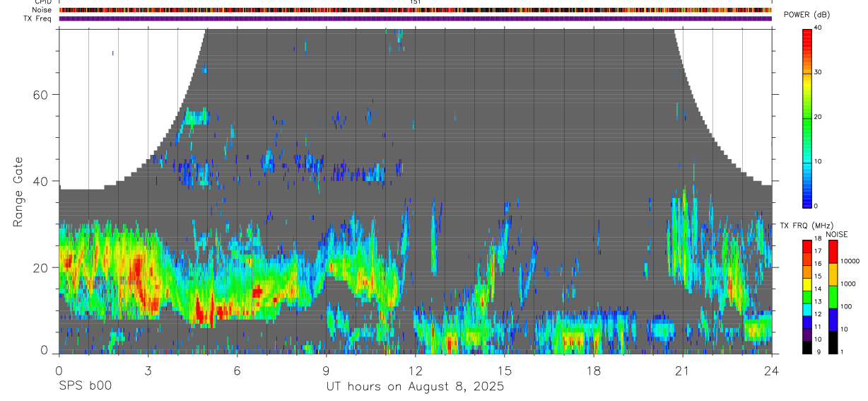Click the 30 label on the POWER scale
Screen dimensions: 868x401
click(x=818, y=72)
